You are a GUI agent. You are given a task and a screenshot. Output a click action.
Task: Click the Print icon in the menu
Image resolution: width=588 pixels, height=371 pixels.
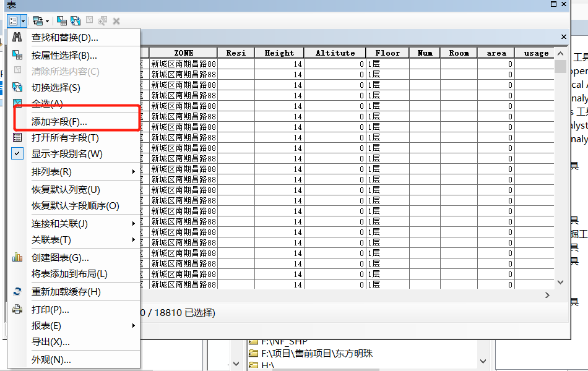tap(16, 310)
